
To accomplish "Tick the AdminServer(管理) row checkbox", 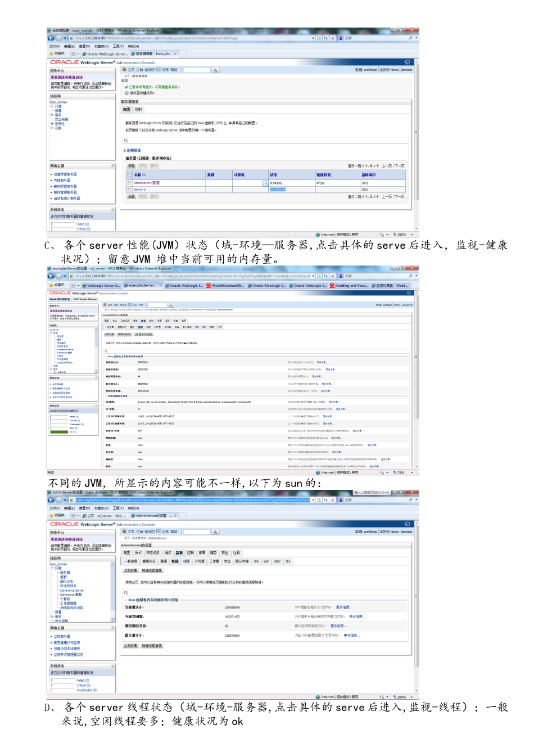I will (129, 183).
